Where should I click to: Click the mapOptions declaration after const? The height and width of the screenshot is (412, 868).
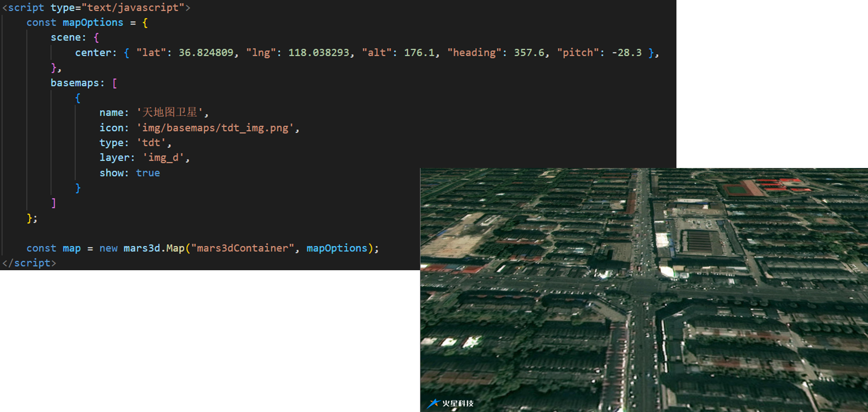92,23
